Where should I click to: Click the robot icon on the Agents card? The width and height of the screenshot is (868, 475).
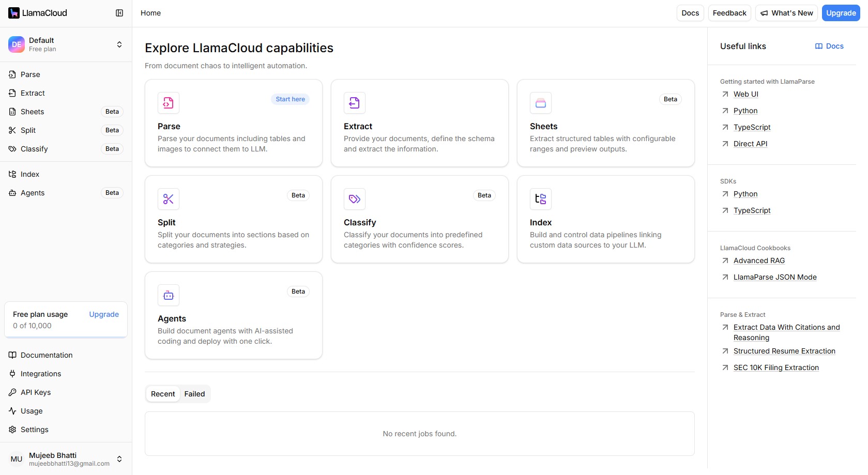pos(169,295)
